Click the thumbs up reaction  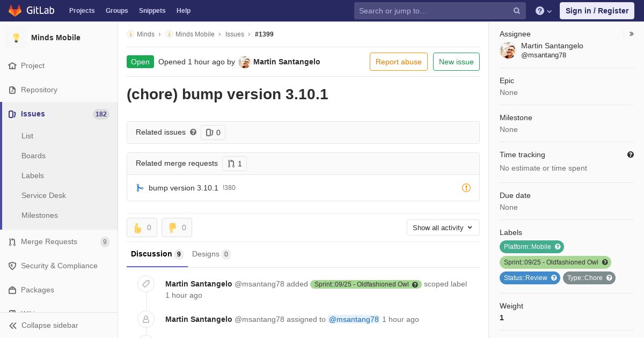[x=142, y=227]
